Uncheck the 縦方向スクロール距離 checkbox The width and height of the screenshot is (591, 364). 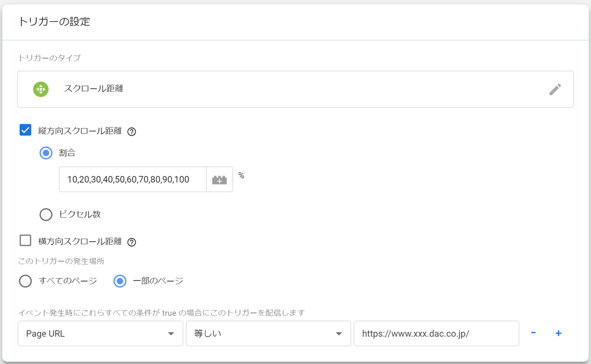pos(25,130)
